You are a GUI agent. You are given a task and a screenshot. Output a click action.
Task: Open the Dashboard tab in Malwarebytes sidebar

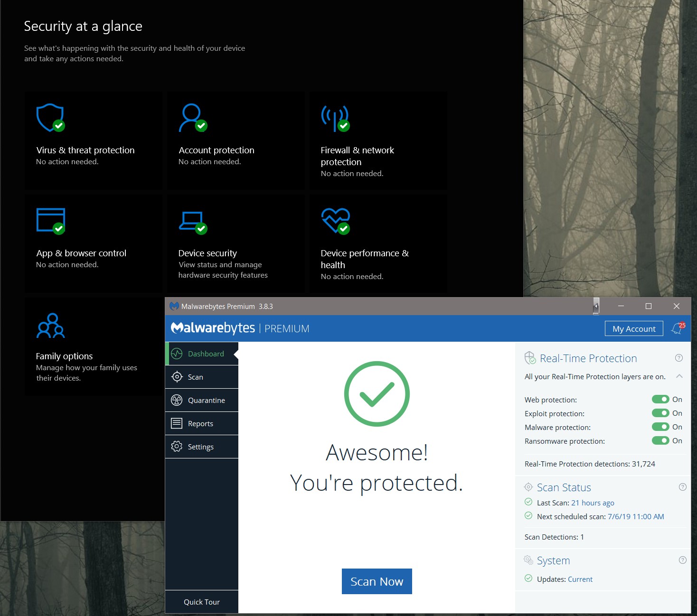[x=202, y=354]
